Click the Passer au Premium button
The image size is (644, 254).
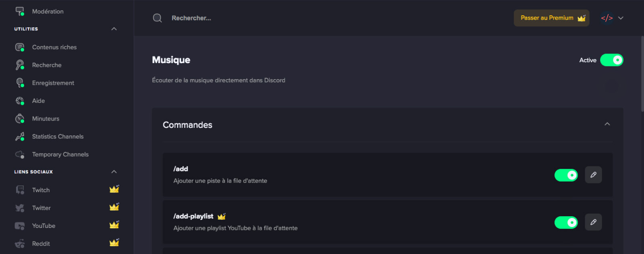551,18
